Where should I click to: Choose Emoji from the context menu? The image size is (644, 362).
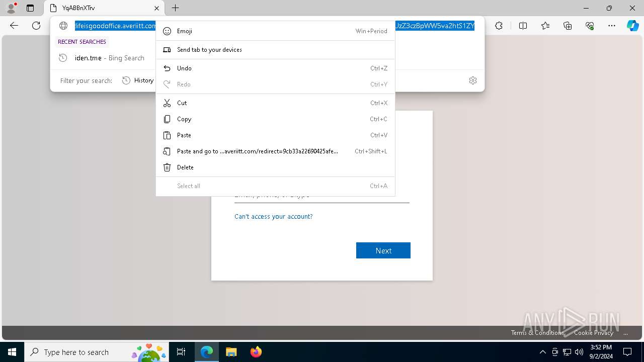pyautogui.click(x=275, y=31)
